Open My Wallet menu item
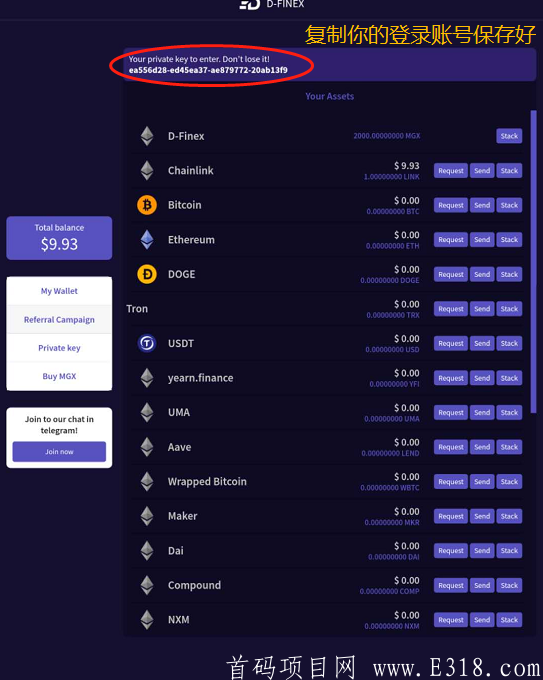543x680 pixels. tap(59, 291)
